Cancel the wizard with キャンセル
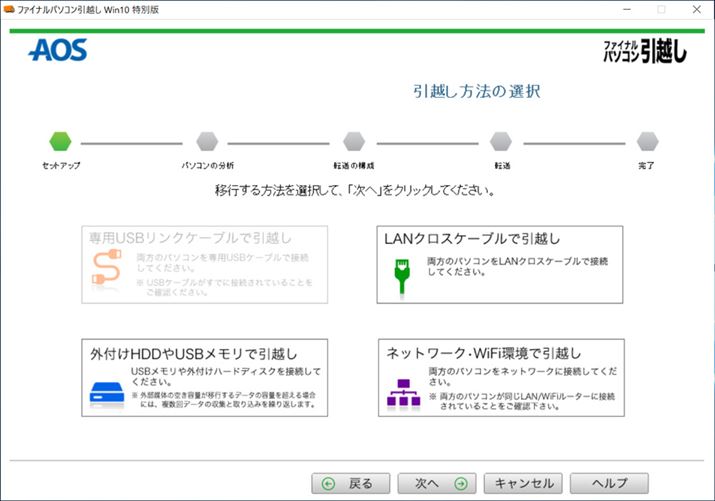715x501 pixels. point(523,483)
